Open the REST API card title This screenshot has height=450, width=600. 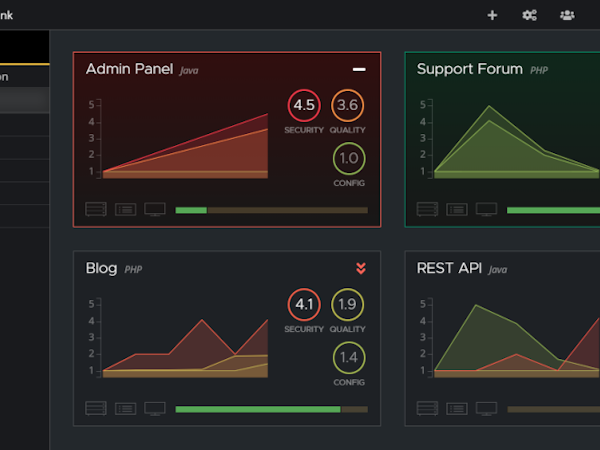click(449, 268)
